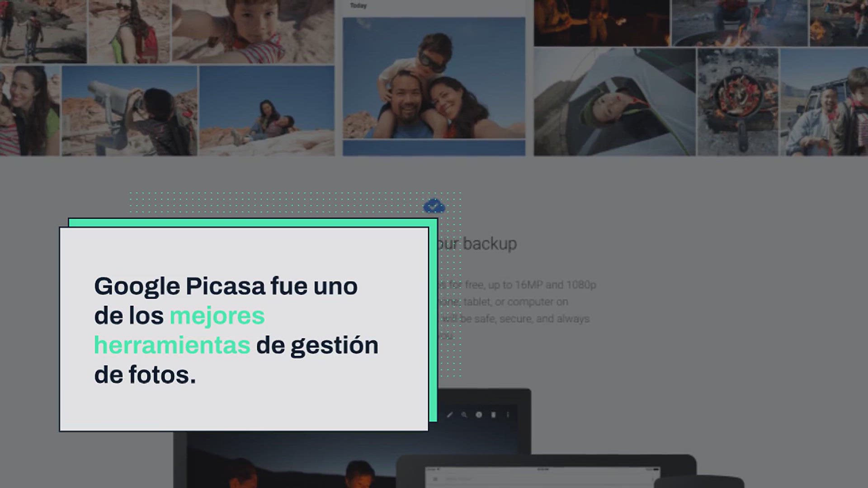Open the family selfie photo under Today
The image size is (868, 488).
[x=434, y=78]
